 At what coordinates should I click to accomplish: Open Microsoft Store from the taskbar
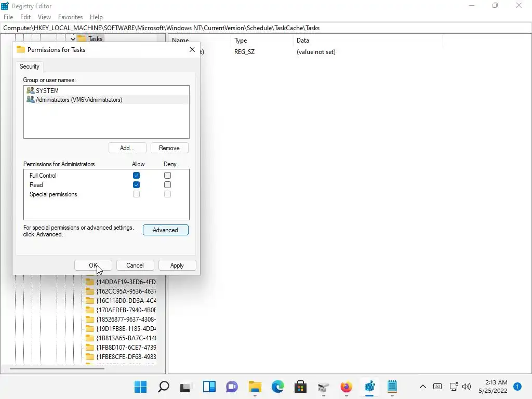tap(300, 387)
